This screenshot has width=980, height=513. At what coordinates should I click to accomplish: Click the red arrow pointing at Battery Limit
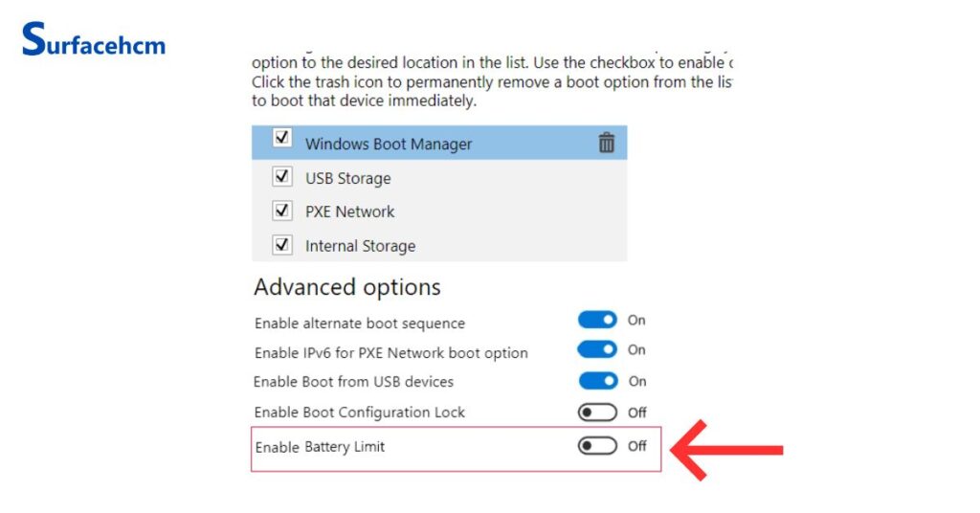tap(727, 449)
